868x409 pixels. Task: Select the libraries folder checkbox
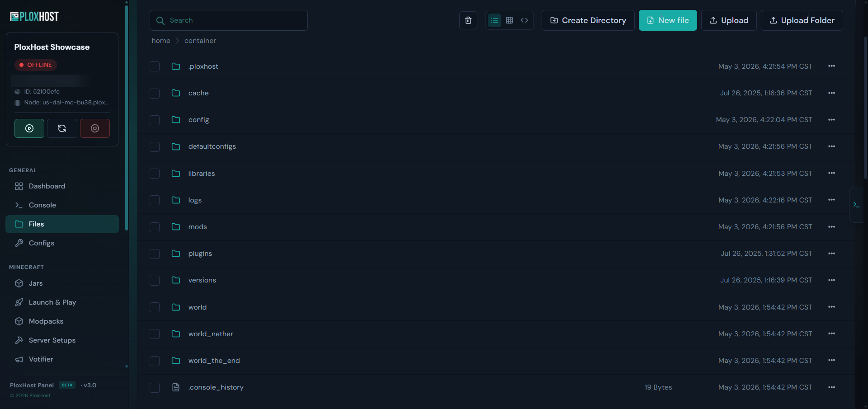[155, 174]
